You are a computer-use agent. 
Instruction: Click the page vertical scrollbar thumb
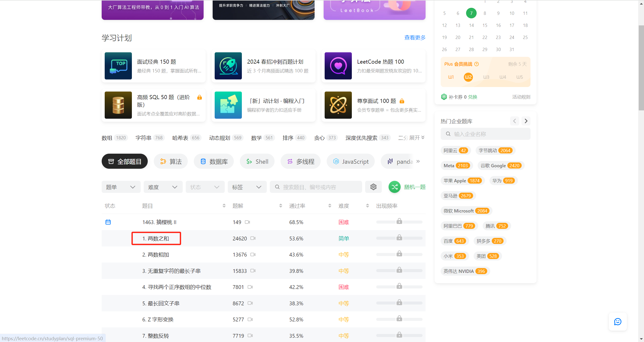[641, 68]
